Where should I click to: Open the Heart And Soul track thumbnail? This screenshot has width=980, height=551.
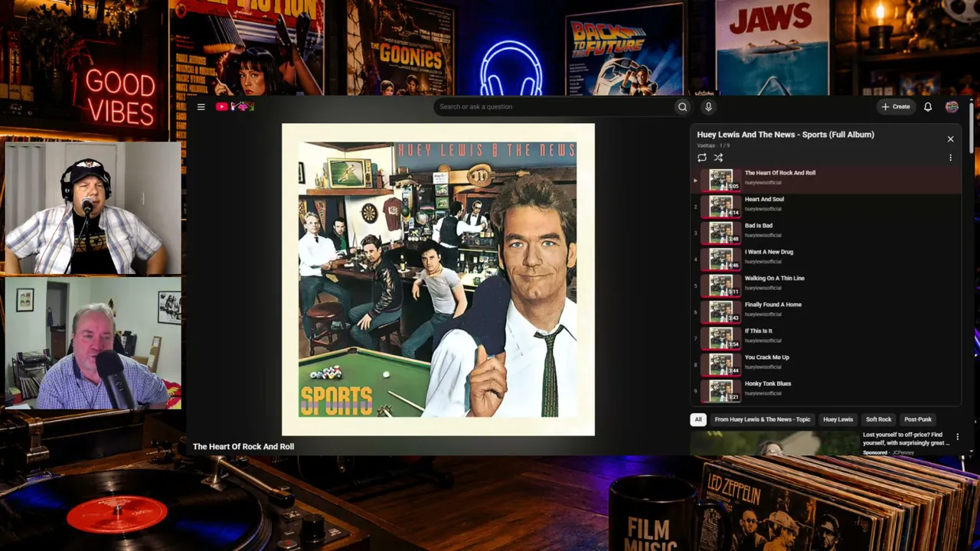720,207
